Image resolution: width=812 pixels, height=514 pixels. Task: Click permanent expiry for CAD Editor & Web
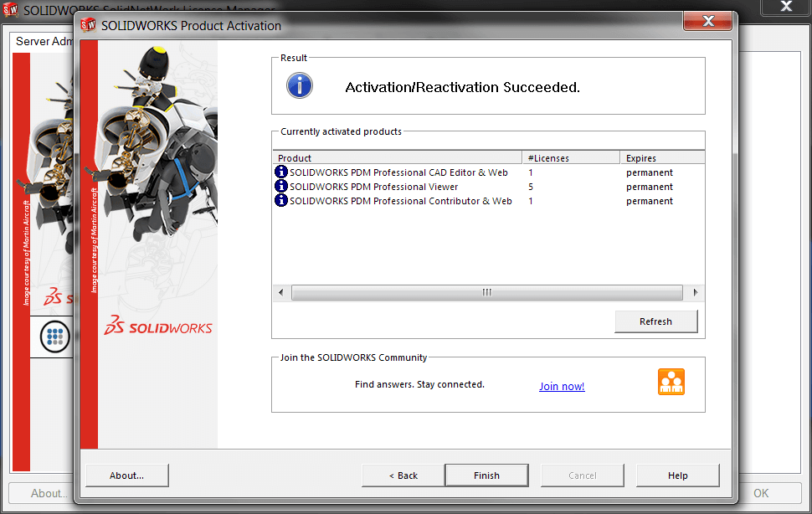point(650,172)
